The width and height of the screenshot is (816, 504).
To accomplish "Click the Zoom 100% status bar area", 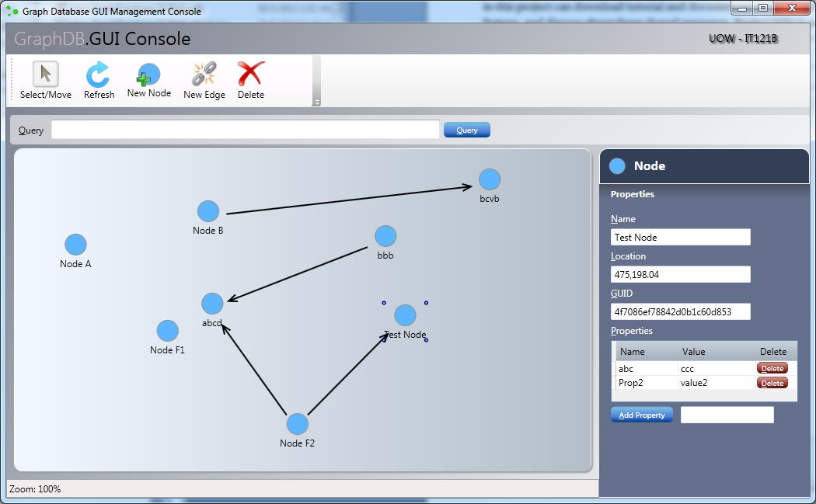I will [34, 488].
